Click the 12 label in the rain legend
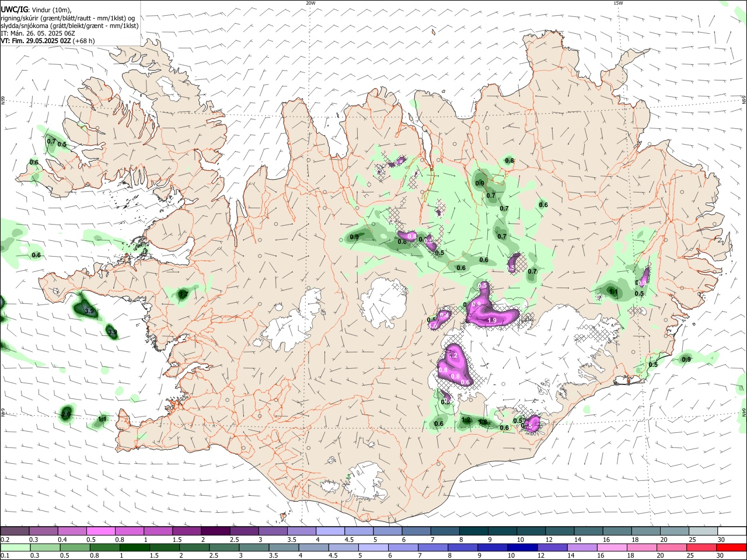Viewport: 747px width, 560px height. [542, 555]
